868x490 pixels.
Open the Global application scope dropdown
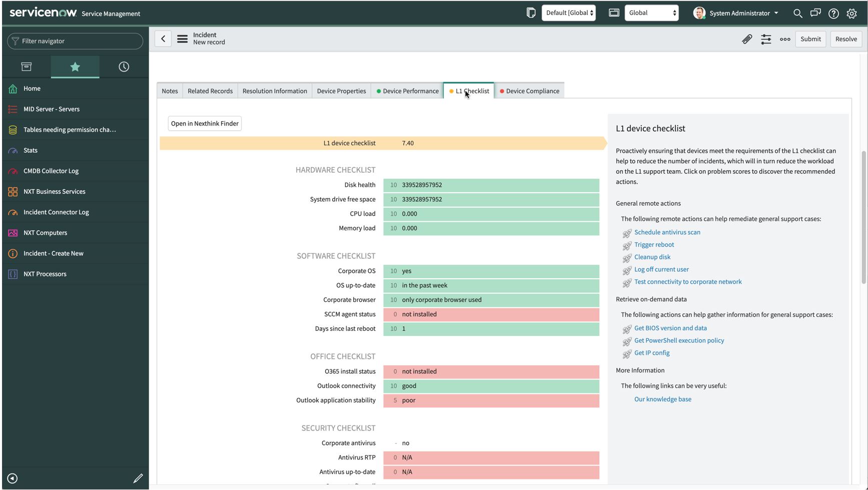point(651,13)
